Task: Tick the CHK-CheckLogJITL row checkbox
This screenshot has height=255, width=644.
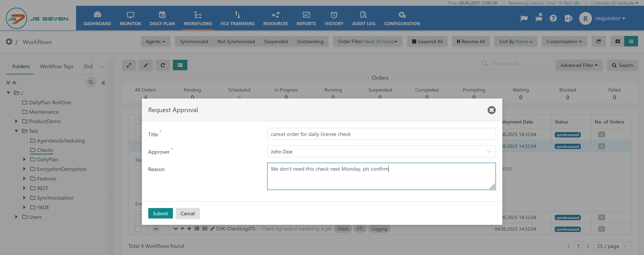Action: (138, 229)
